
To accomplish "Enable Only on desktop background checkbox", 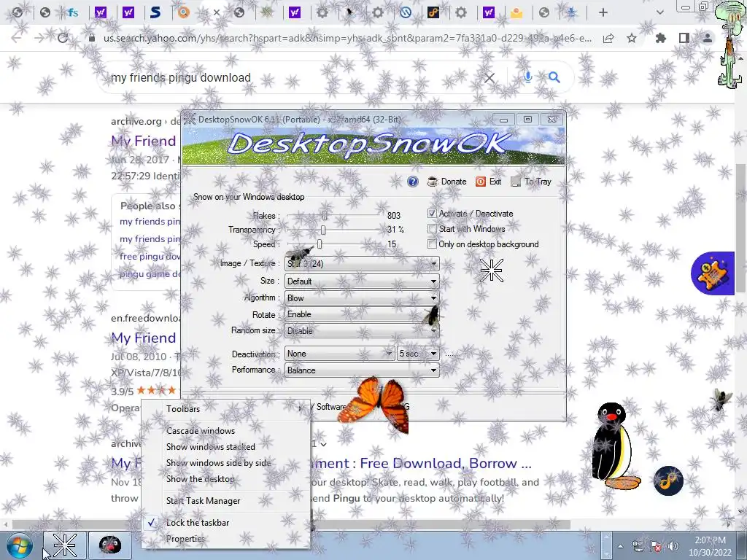I will [432, 244].
